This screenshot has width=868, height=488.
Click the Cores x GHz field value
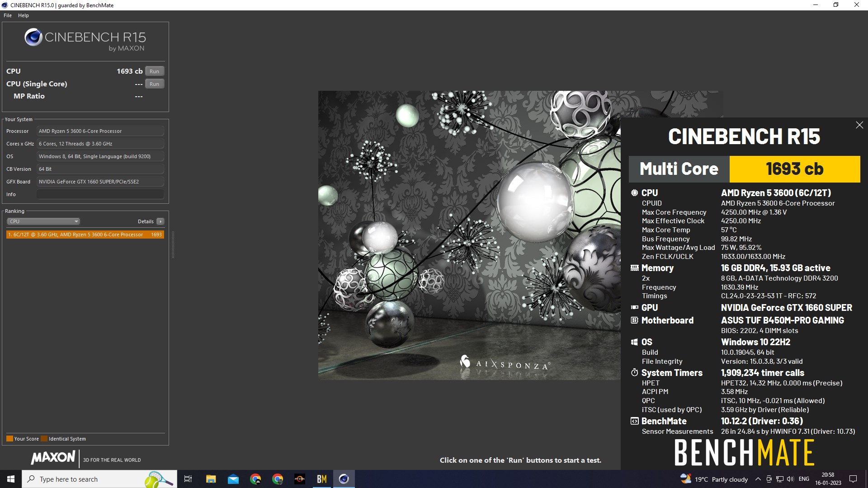(x=100, y=144)
